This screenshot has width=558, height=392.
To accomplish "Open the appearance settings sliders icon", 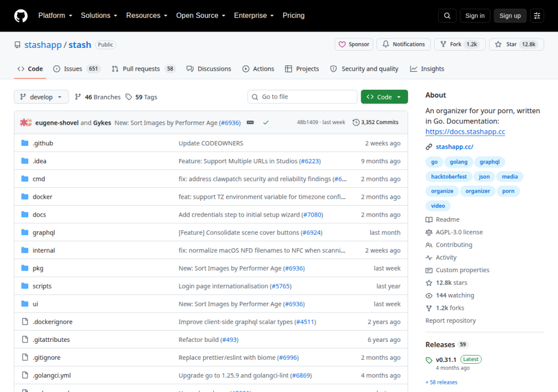I will point(537,16).
